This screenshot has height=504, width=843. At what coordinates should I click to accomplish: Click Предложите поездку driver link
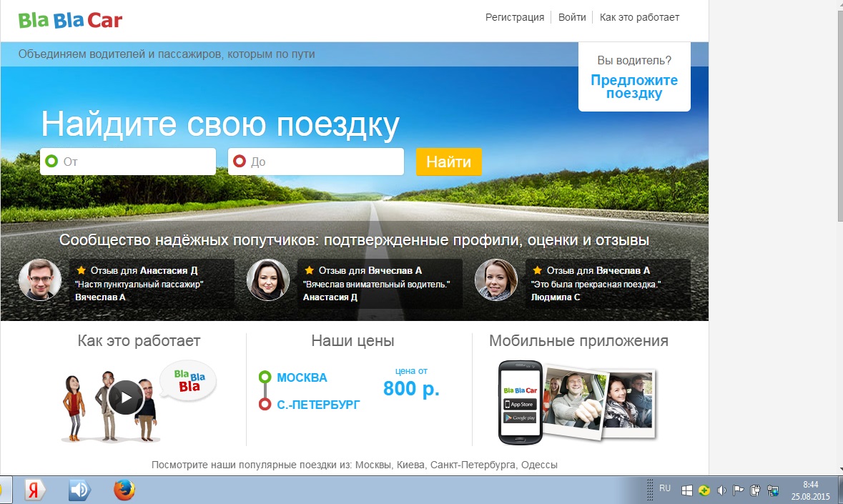634,87
